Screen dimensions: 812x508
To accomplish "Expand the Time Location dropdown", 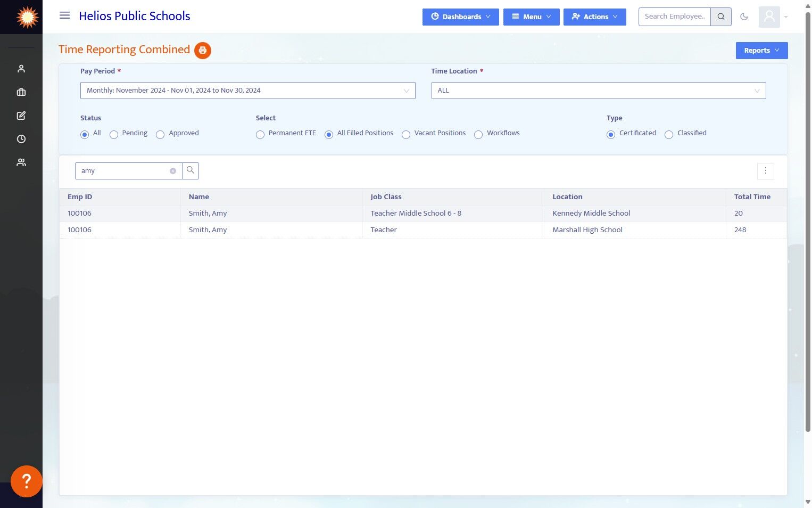I will coord(599,91).
